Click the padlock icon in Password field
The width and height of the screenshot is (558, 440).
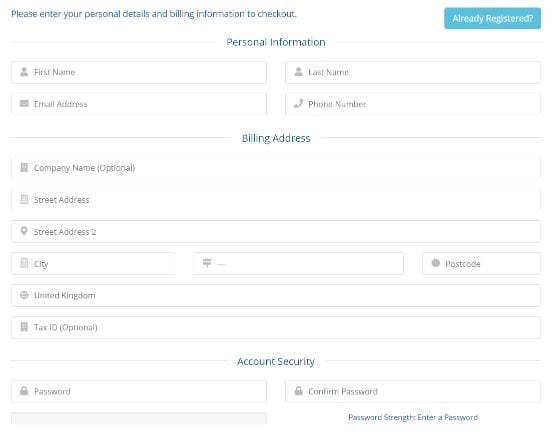point(24,391)
